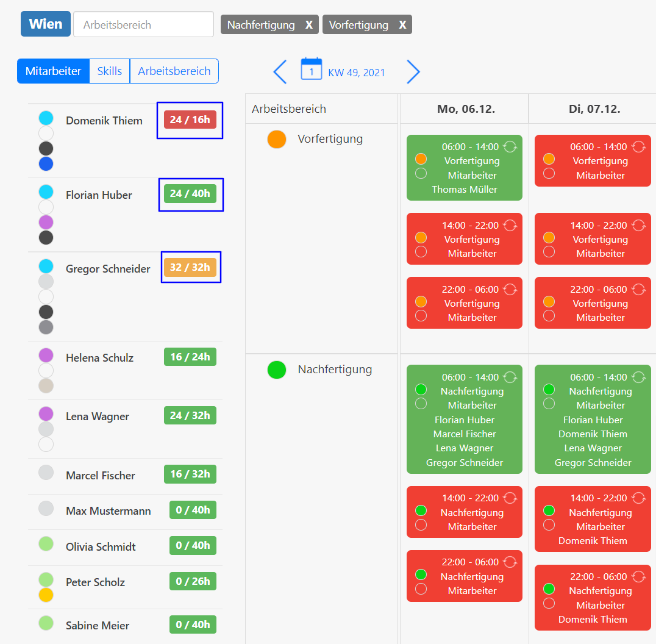The height and width of the screenshot is (644, 656).
Task: Select Domenik Thiem's 24 / 16h hours badge
Action: [190, 120]
